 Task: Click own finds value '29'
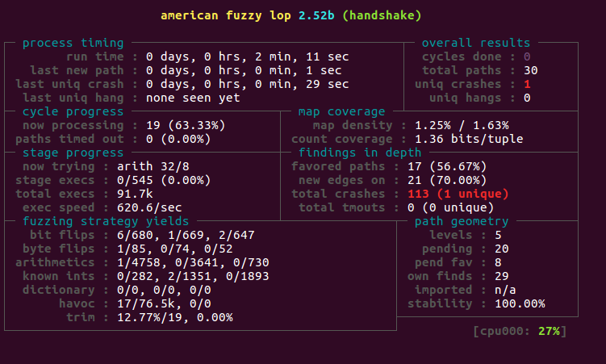pos(502,276)
